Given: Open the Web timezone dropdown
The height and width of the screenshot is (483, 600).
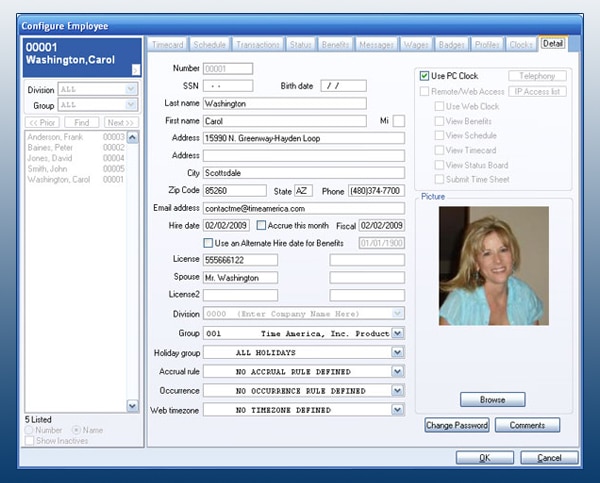Looking at the screenshot, I should (x=398, y=410).
